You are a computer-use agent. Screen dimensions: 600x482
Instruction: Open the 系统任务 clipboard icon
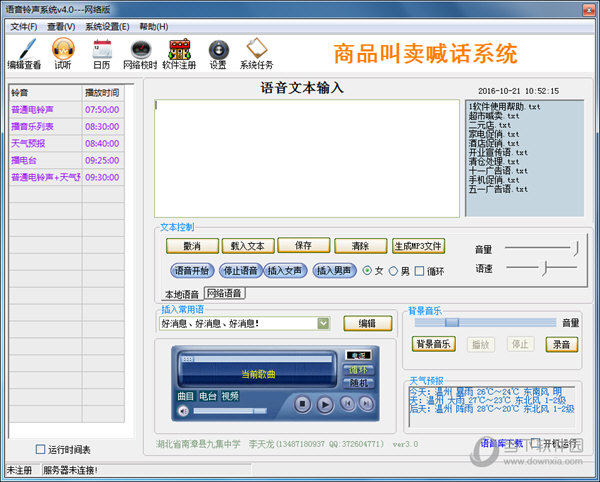pyautogui.click(x=256, y=53)
